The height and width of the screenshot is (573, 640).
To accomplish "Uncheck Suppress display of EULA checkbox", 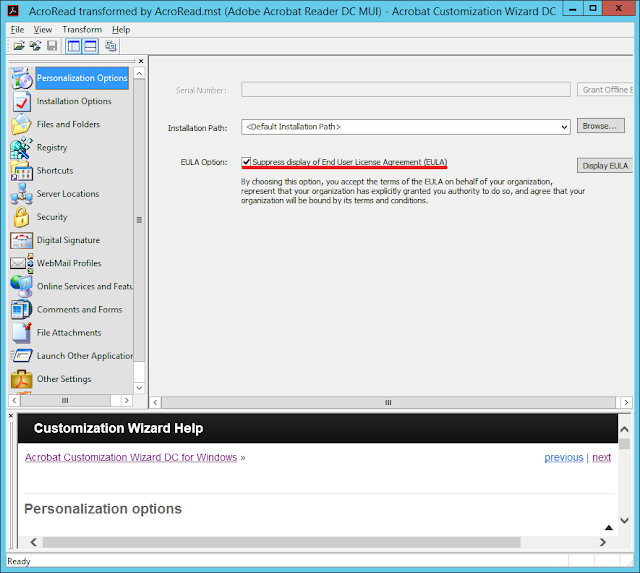I will click(246, 162).
